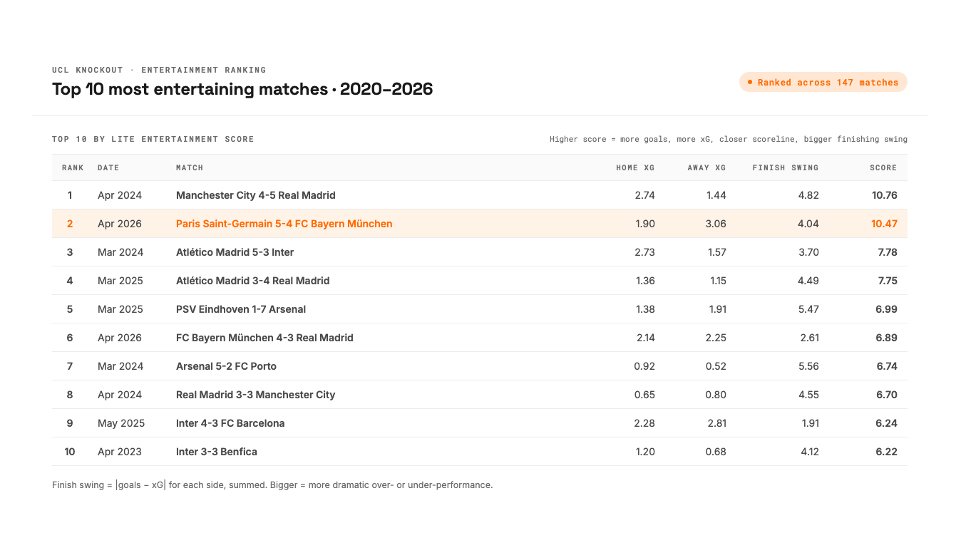The height and width of the screenshot is (560, 961).
Task: Select the HOME XG column header
Action: coord(635,167)
